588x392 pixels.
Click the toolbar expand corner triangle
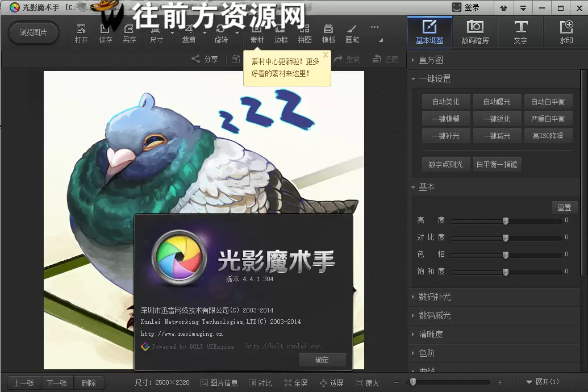(381, 40)
